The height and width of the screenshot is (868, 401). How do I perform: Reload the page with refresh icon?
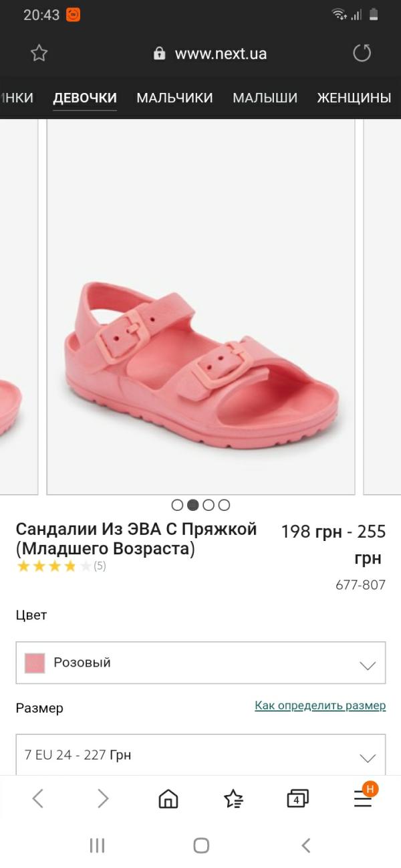pyautogui.click(x=362, y=53)
